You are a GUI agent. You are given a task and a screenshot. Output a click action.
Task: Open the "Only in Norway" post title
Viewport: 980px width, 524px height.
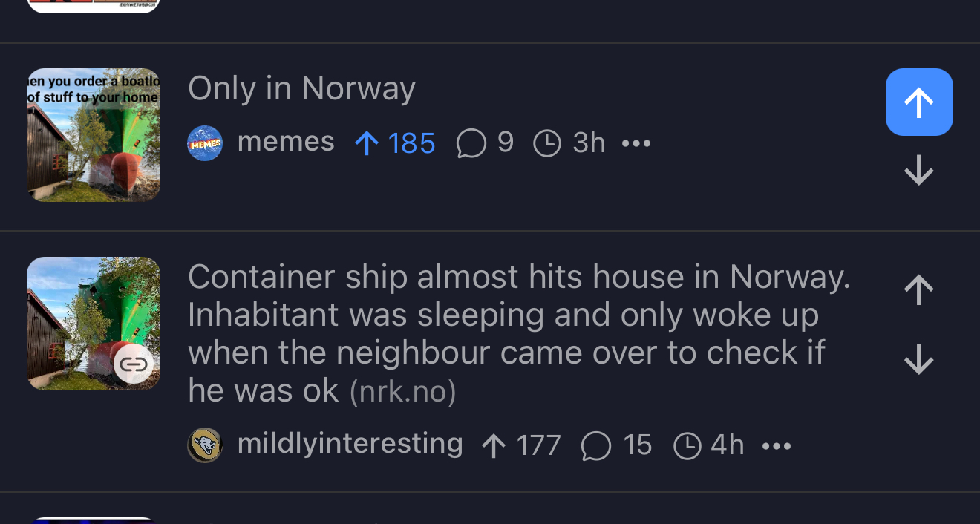[x=301, y=89]
